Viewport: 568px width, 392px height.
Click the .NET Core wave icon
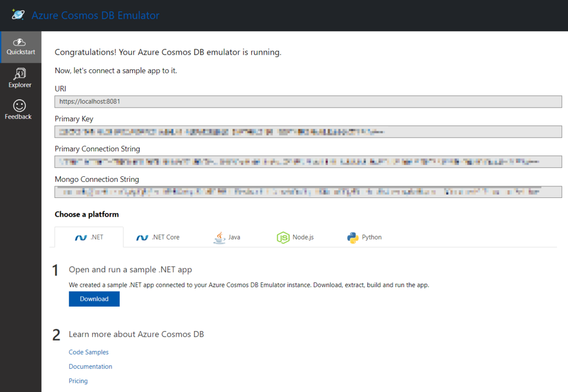(x=142, y=237)
